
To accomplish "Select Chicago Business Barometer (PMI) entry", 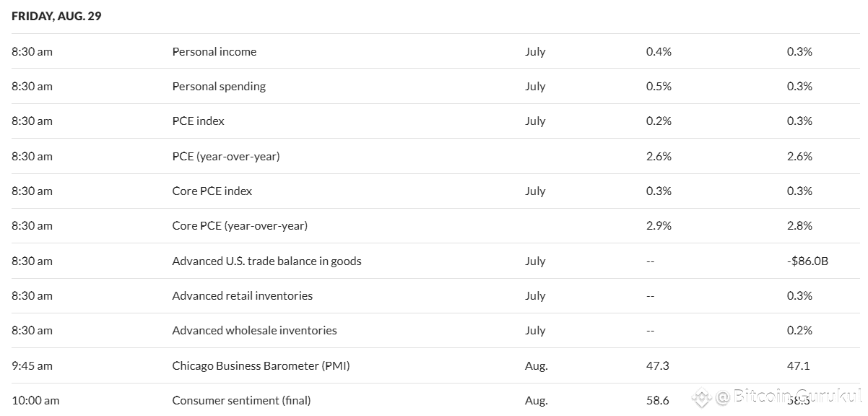I will [x=261, y=365].
